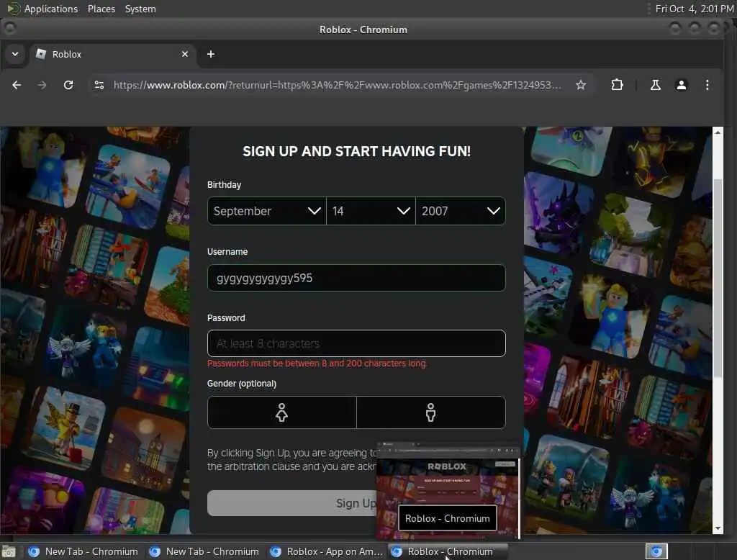This screenshot has height=560, width=737.
Task: Switch to Roblox - Chromium taskbar item
Action: (x=448, y=551)
